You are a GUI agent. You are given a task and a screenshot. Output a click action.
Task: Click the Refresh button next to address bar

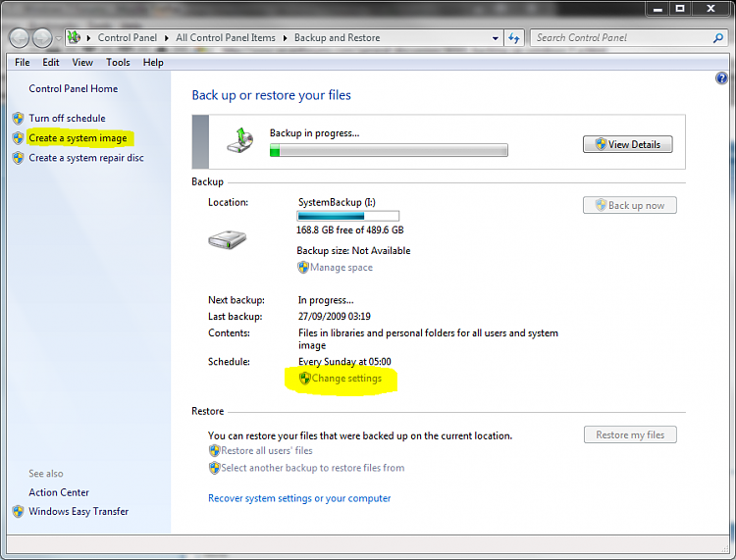click(x=514, y=38)
